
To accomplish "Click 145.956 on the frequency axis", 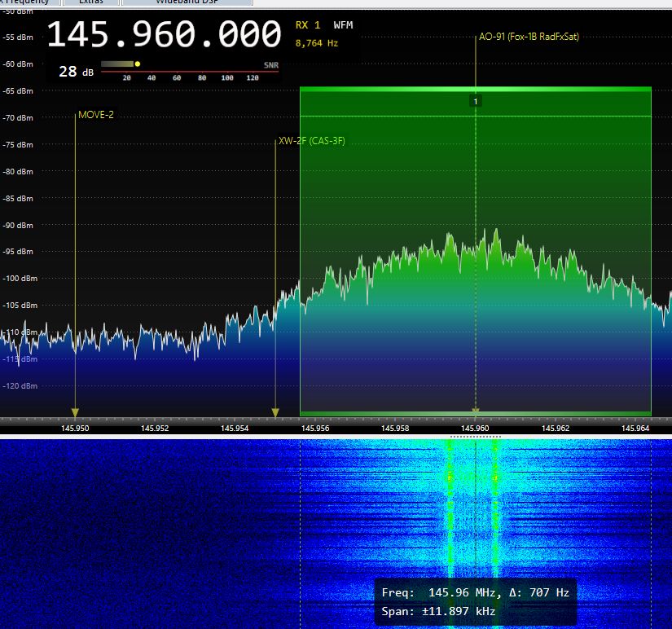I will pos(315,428).
